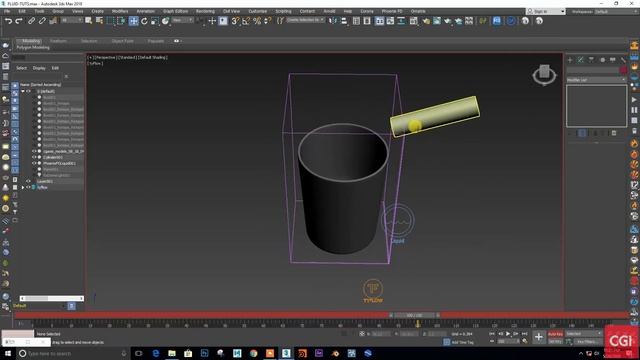The image size is (640, 360).
Task: Open Scene Explorer Edit menu
Action: pos(55,68)
